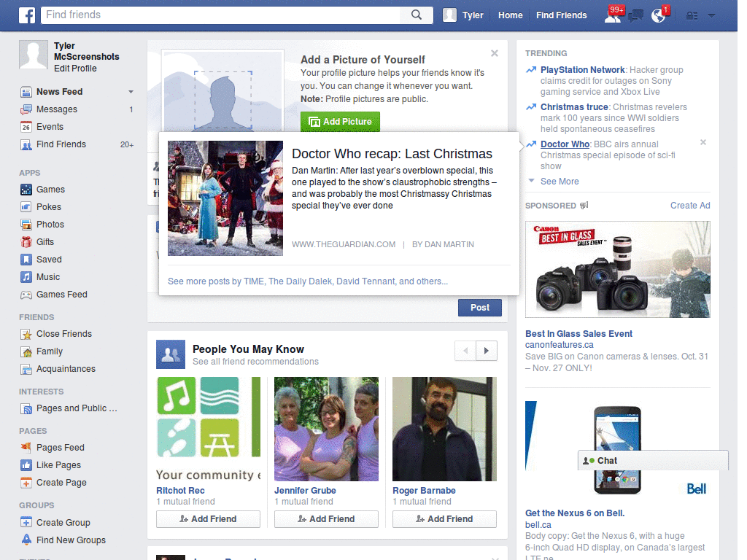This screenshot has width=747, height=560.
Task: Click the Create Ad link
Action: coord(690,206)
